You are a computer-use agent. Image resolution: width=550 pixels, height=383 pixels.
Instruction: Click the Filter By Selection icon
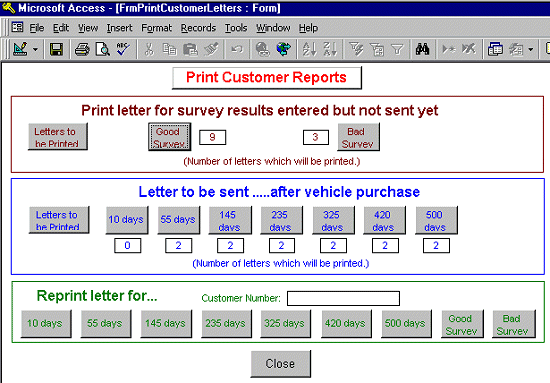tap(356, 49)
